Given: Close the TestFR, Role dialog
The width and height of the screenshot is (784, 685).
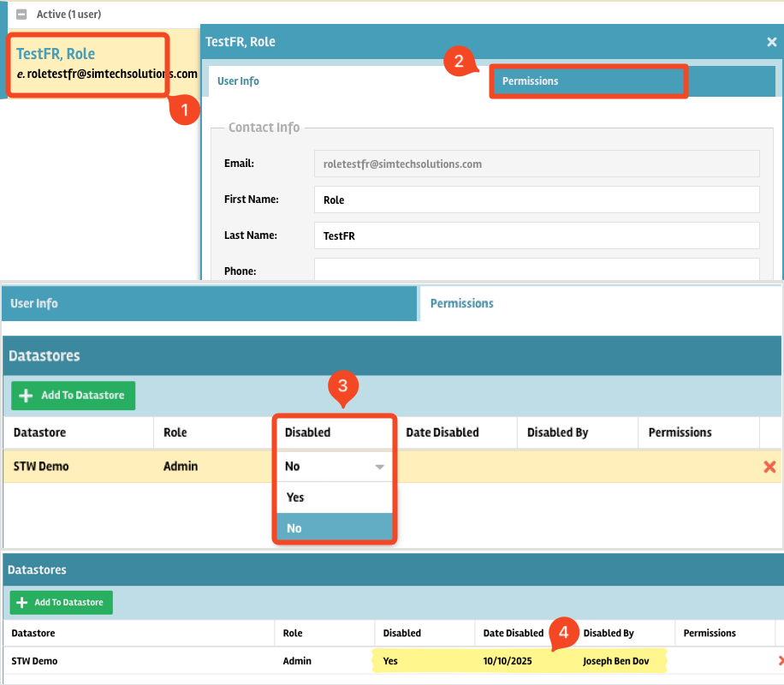Looking at the screenshot, I should tap(771, 42).
